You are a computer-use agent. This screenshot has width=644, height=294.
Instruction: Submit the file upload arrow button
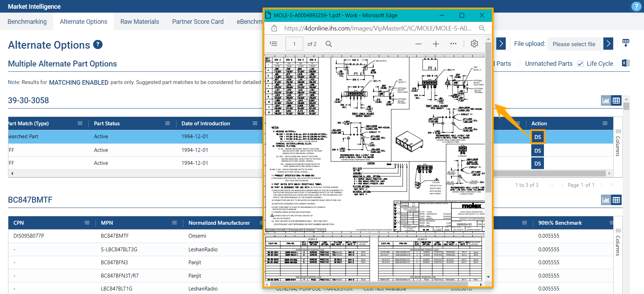click(x=608, y=44)
